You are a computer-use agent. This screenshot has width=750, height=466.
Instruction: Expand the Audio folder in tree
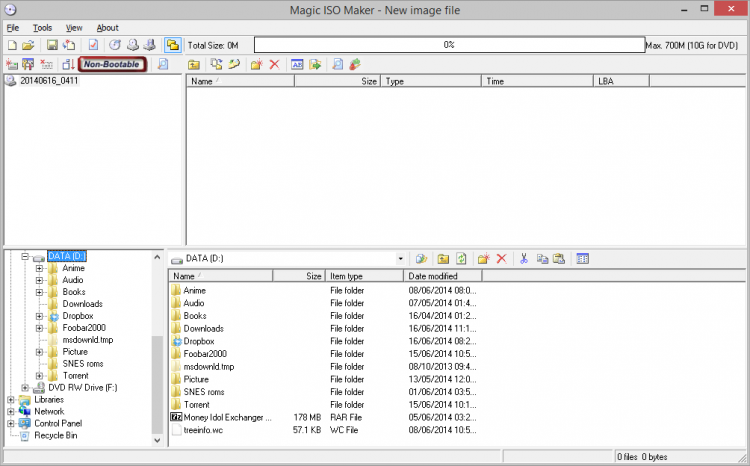(x=39, y=280)
